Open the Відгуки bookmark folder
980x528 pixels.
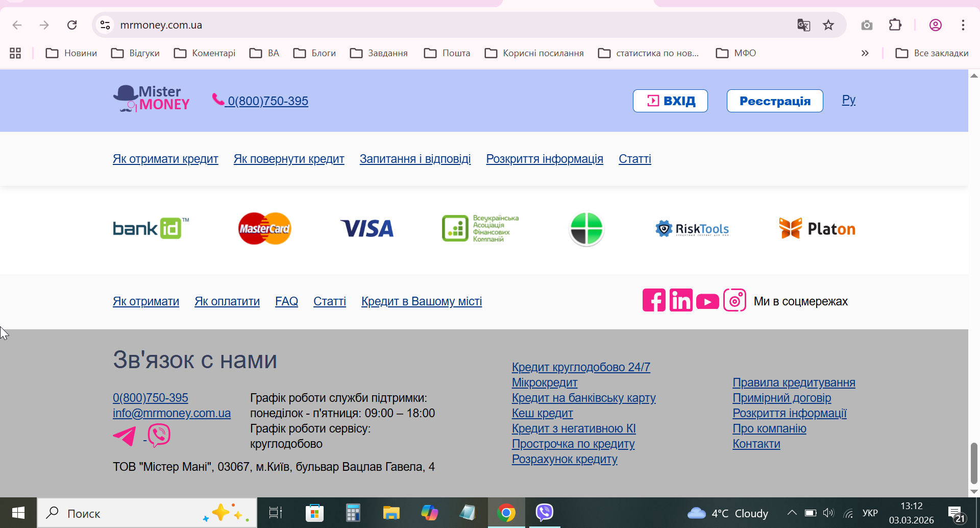point(136,53)
